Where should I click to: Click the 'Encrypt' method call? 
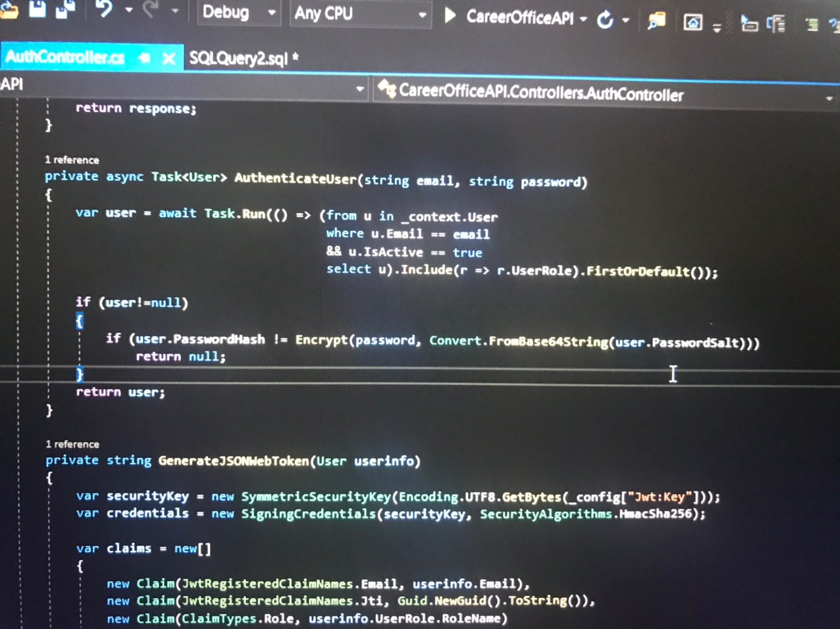click(x=321, y=340)
